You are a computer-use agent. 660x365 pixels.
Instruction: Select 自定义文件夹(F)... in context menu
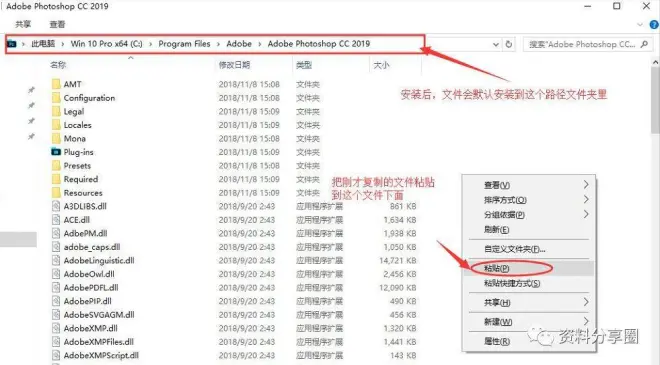(529, 249)
